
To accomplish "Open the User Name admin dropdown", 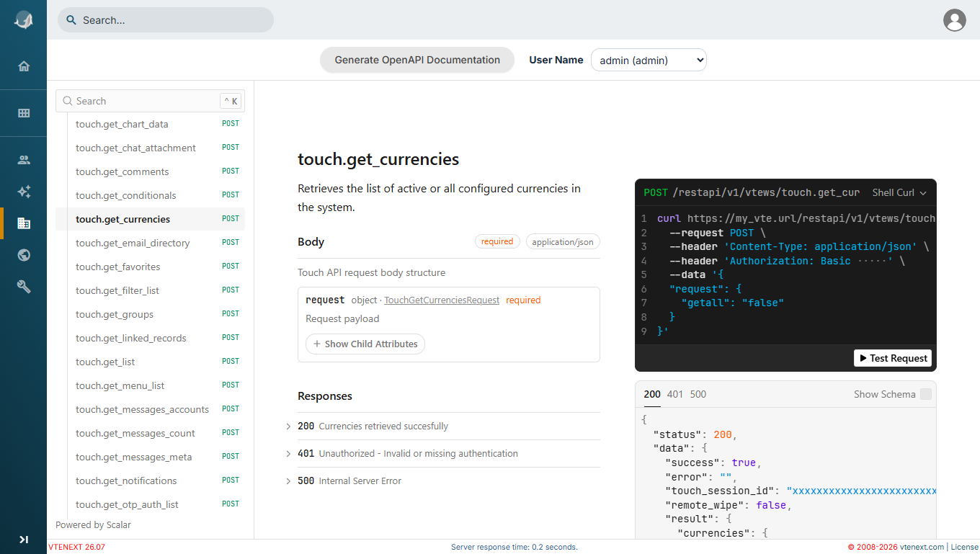I will tap(649, 60).
